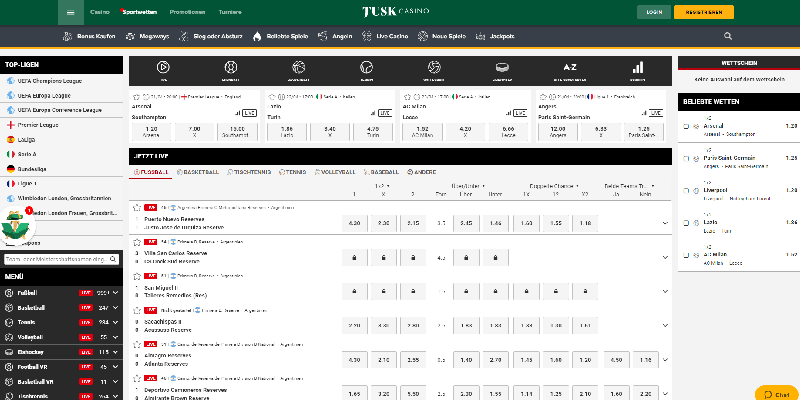Screen dimensions: 800x400
Task: Select the volleyball icon in category bar
Action: (434, 67)
